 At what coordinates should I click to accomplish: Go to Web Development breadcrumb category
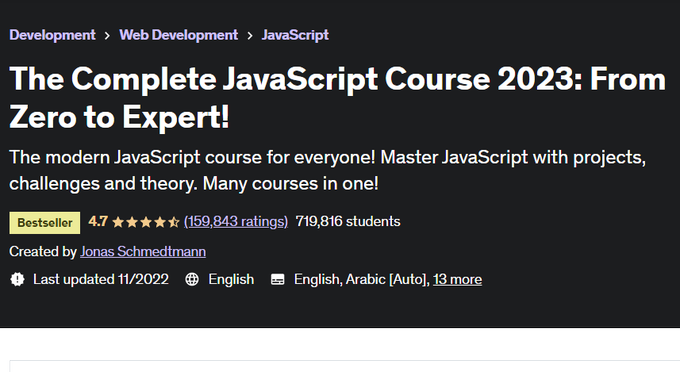point(179,35)
